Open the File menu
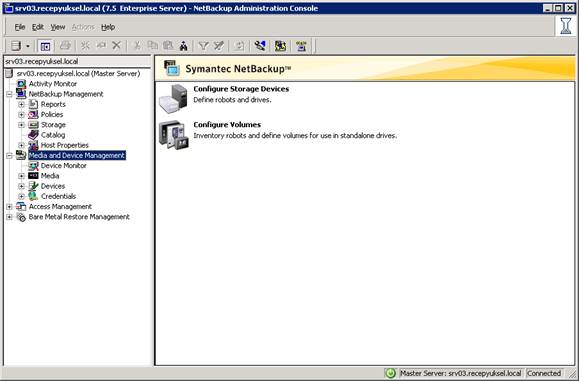 tap(20, 27)
